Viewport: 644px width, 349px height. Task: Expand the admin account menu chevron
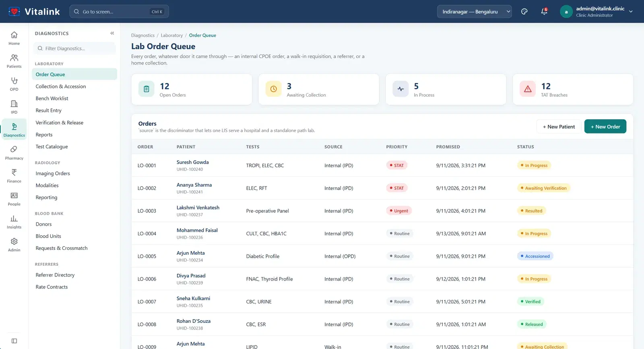click(x=631, y=12)
